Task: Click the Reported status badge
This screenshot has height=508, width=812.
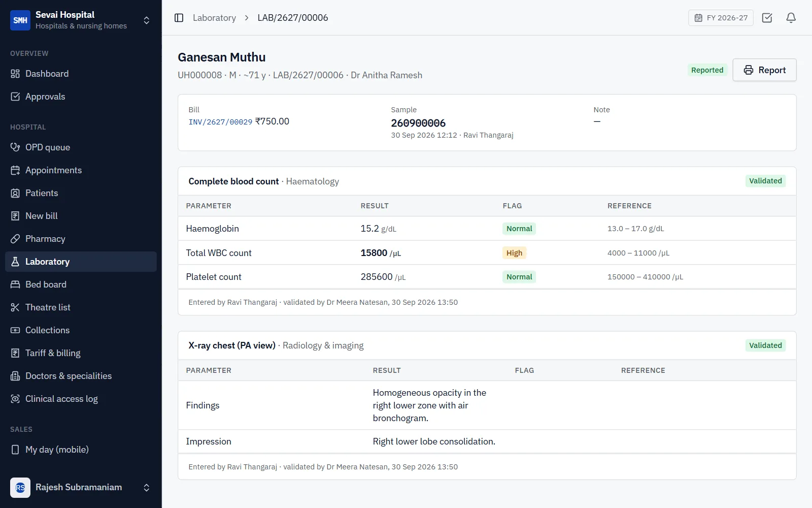Action: 707,70
